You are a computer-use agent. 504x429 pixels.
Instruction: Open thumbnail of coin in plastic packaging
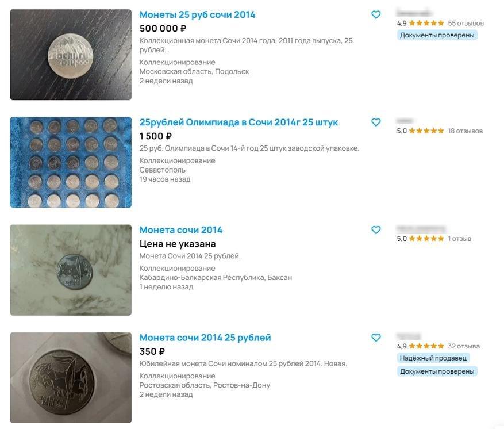coord(71,377)
